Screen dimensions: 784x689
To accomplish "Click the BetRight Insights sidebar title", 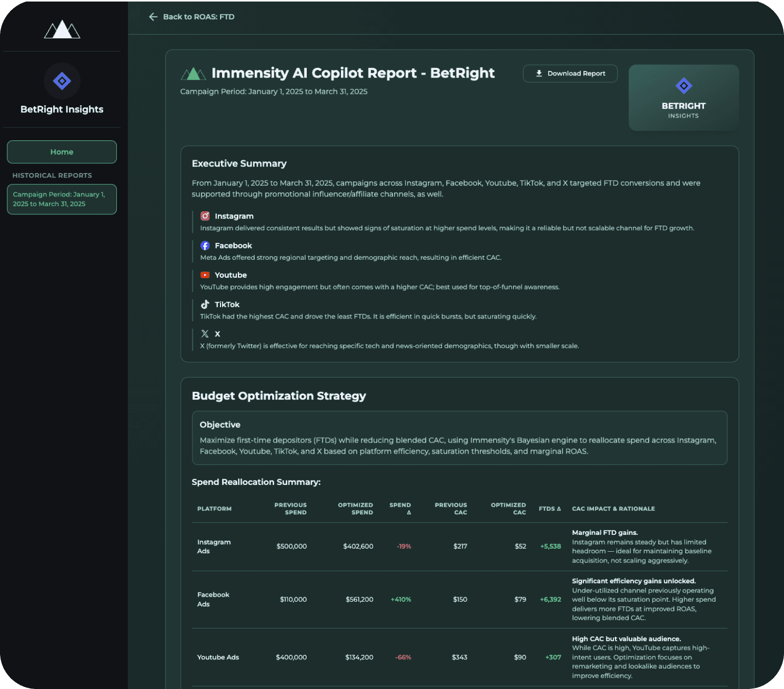I will click(x=62, y=109).
